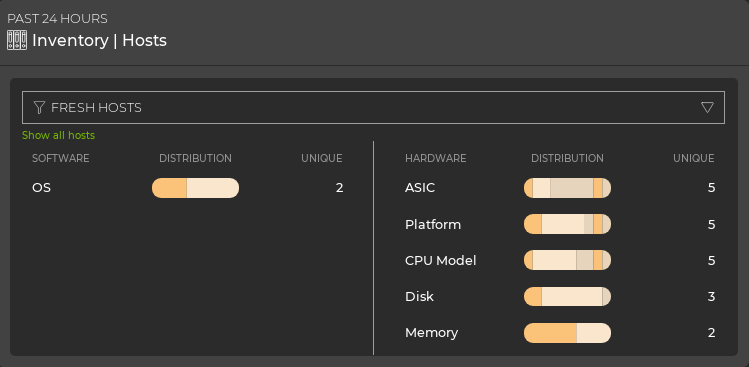Click the Disk unique count 3
Screen dimensions: 749x367
[711, 297]
